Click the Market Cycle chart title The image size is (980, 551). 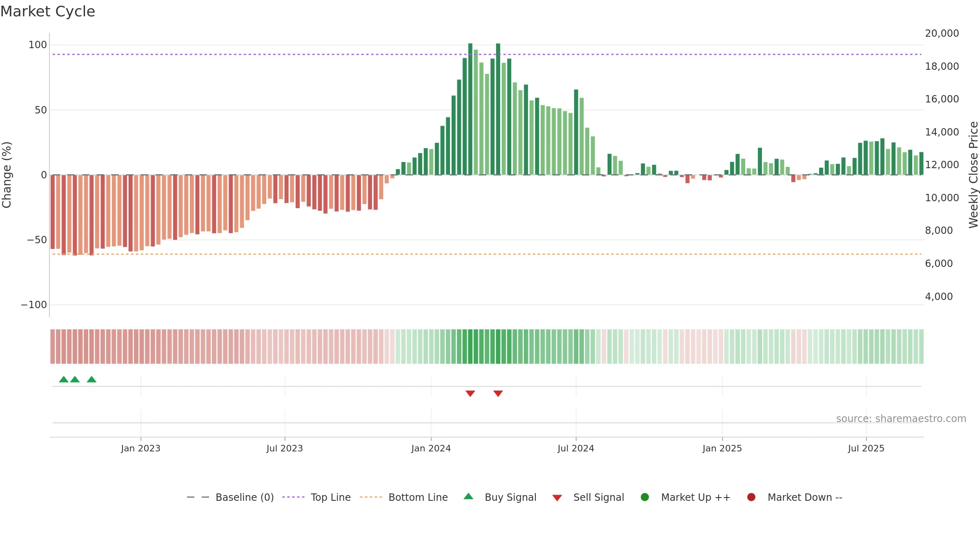pos(48,11)
